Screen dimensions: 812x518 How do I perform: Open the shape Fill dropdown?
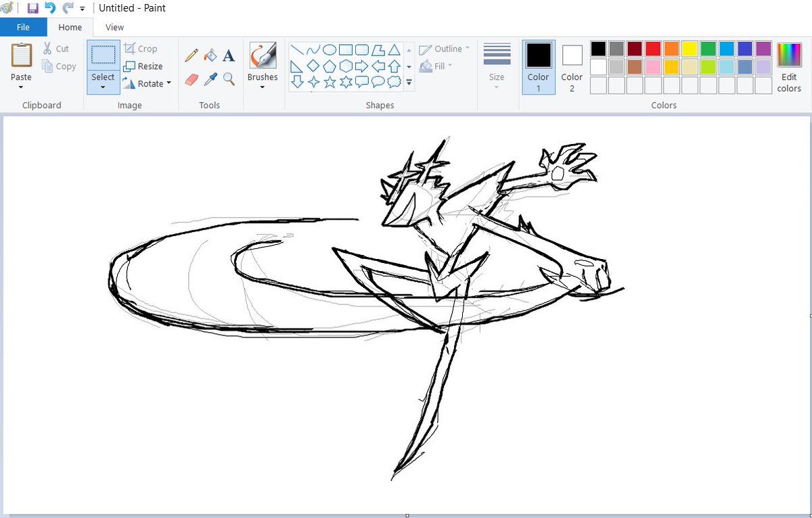point(436,66)
